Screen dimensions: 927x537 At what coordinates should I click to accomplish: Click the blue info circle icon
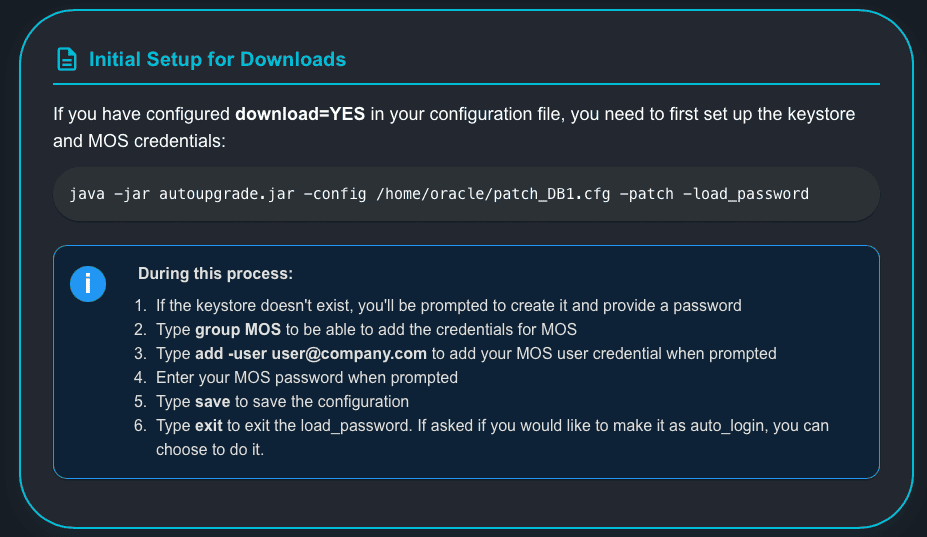88,283
